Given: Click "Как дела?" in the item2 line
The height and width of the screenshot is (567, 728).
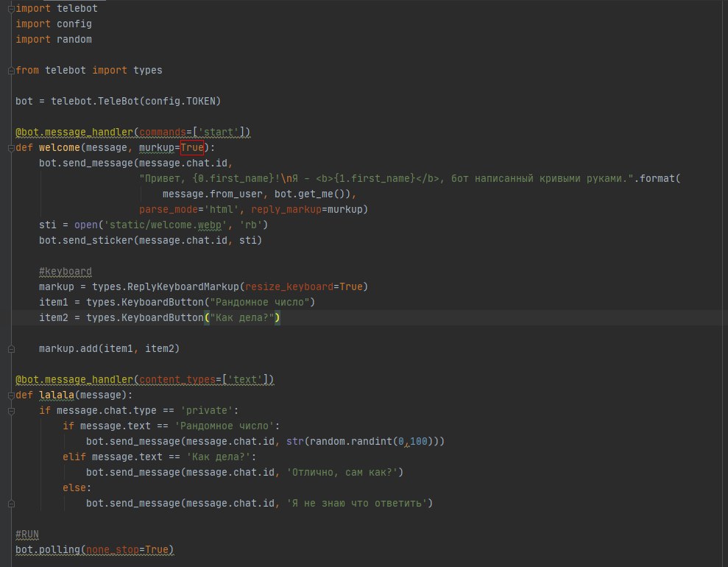Looking at the screenshot, I should (242, 317).
